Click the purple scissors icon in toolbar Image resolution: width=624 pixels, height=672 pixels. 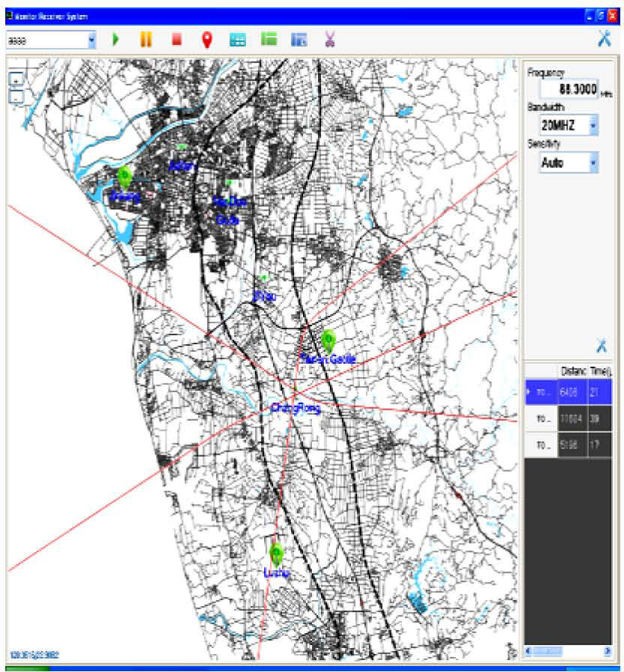click(328, 40)
